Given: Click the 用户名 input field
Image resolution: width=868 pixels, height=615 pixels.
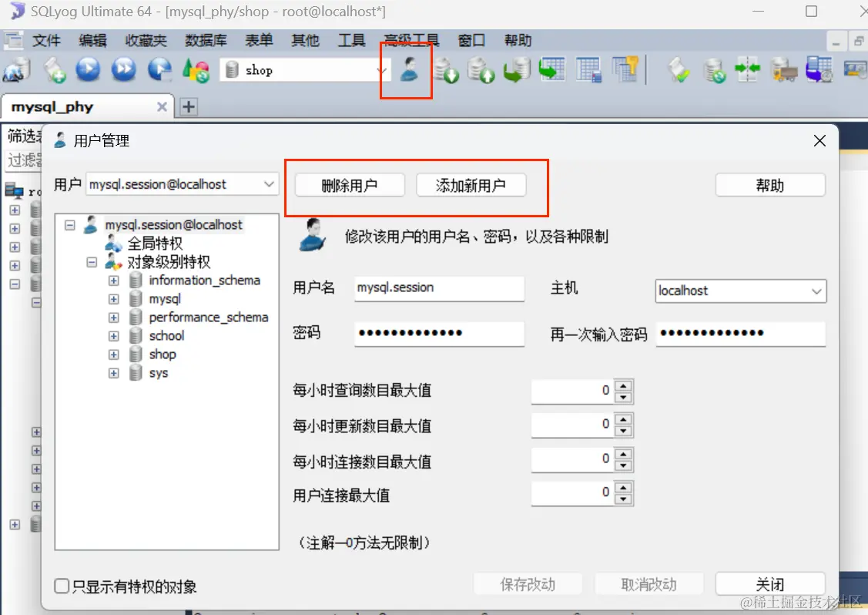Looking at the screenshot, I should point(439,288).
